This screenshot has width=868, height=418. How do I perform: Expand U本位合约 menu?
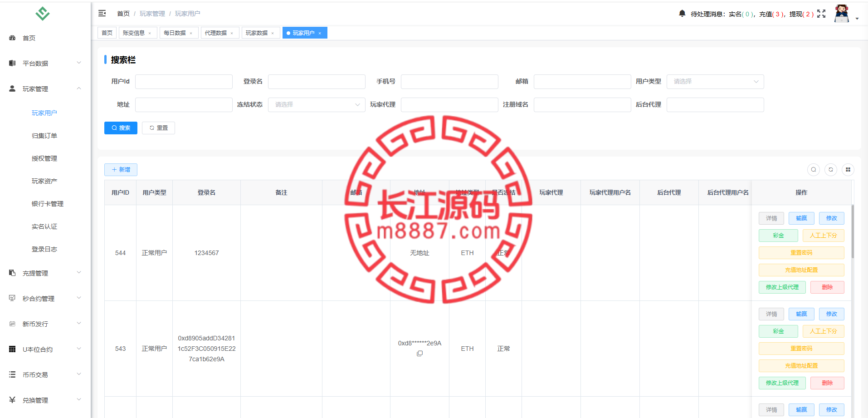(45, 349)
